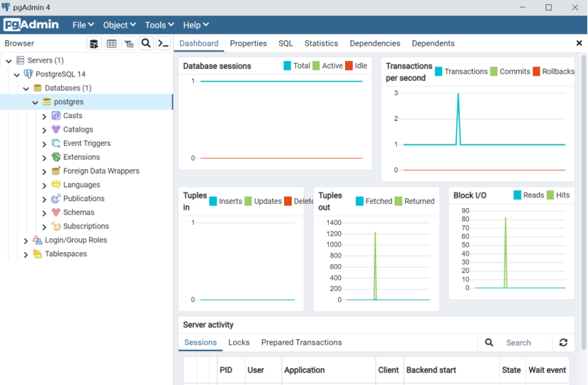Screen dimensions: 588x385
Task: Click the Rollbacks legend color swatch
Action: (x=536, y=71)
